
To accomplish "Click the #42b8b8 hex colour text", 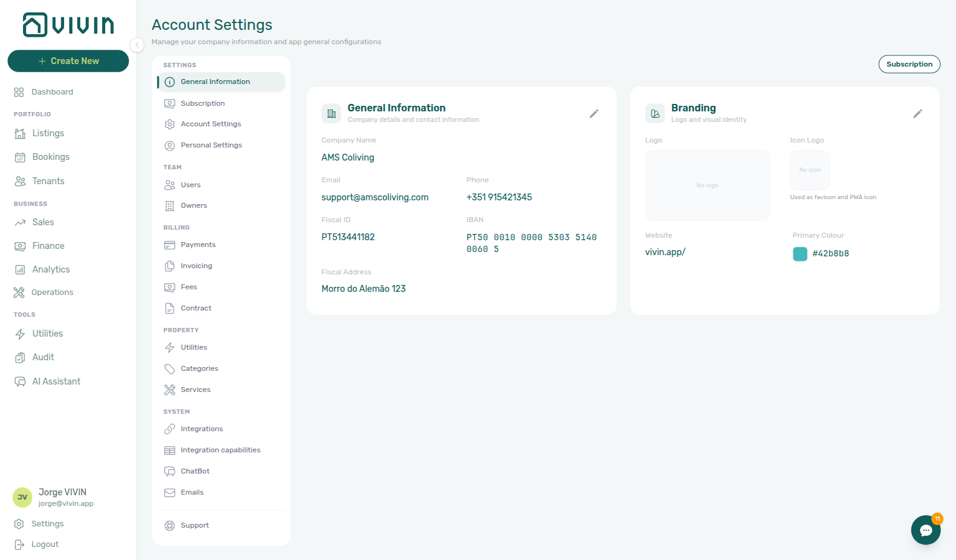I will [x=831, y=254].
